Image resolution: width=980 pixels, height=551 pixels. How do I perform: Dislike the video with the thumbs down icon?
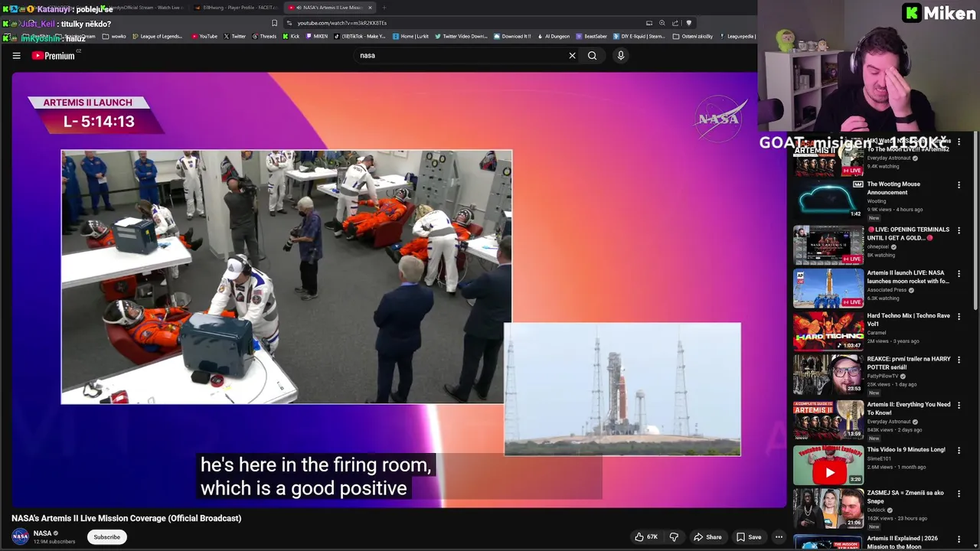pos(674,537)
